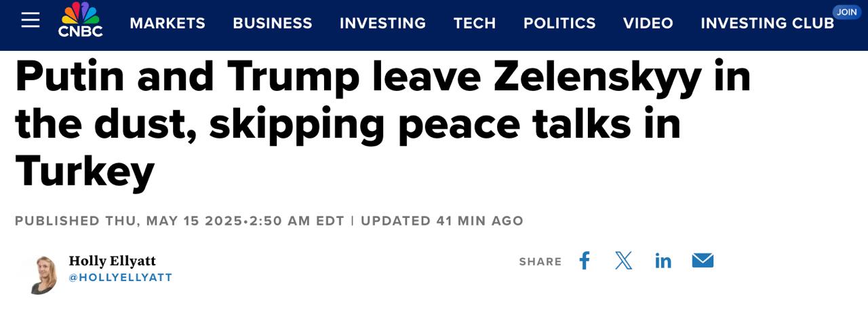
Task: Click the Join badge
Action: pyautogui.click(x=846, y=12)
